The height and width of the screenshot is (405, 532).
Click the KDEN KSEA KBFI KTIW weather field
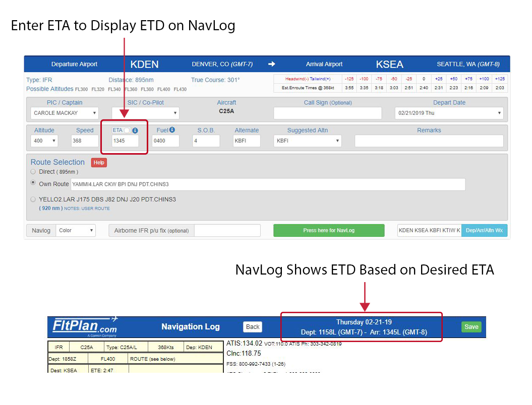[x=429, y=231]
